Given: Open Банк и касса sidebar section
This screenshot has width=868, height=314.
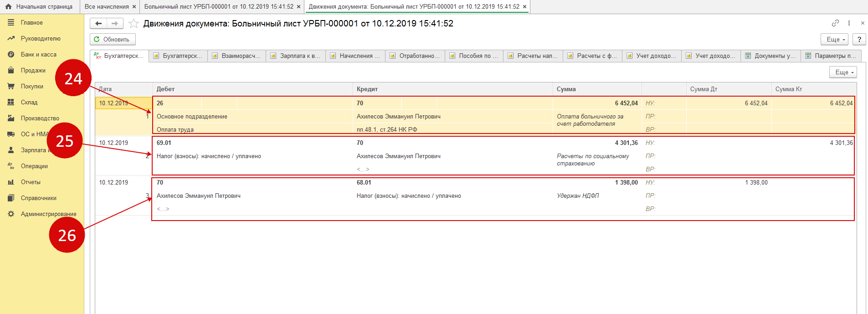Looking at the screenshot, I should pos(38,54).
